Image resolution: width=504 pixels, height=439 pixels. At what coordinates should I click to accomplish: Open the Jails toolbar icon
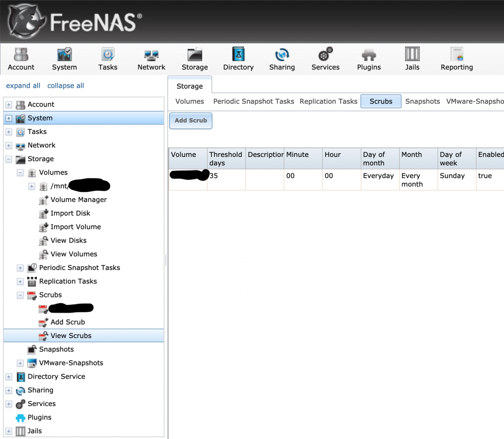(412, 59)
